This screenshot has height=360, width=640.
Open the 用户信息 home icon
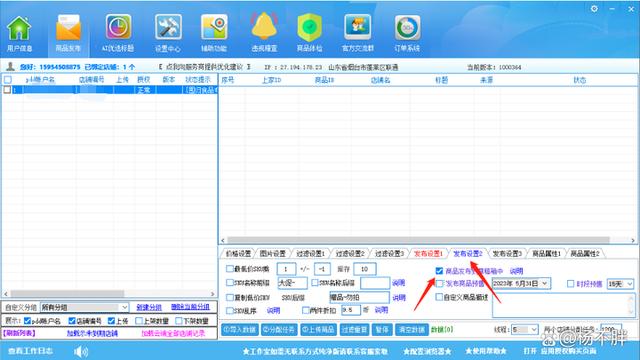pos(19,33)
